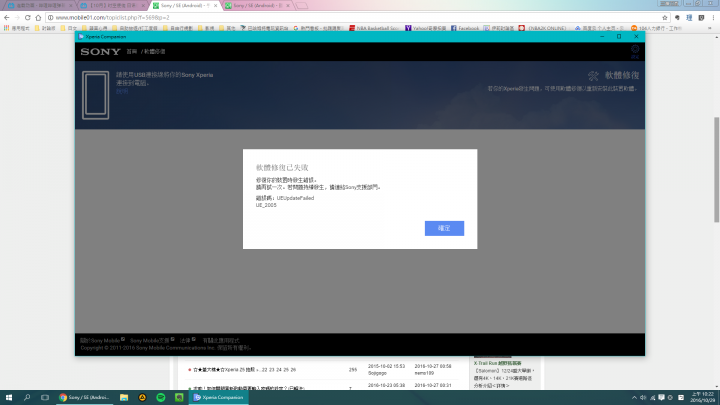Reload the mobile01 page in Chrome

28,17
